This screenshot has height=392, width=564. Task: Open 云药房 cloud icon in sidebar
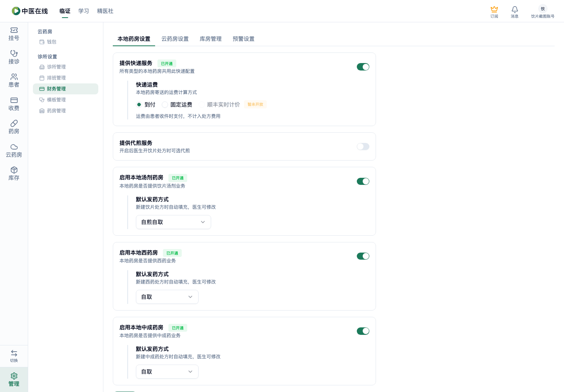(14, 146)
